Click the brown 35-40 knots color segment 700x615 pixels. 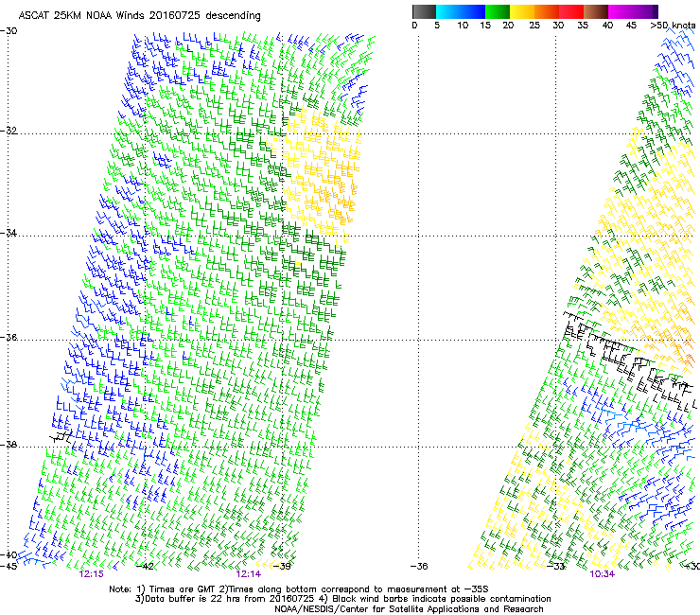(596, 11)
